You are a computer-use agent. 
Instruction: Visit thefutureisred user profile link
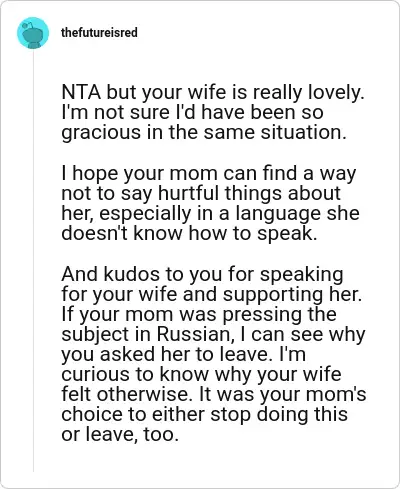point(99,33)
